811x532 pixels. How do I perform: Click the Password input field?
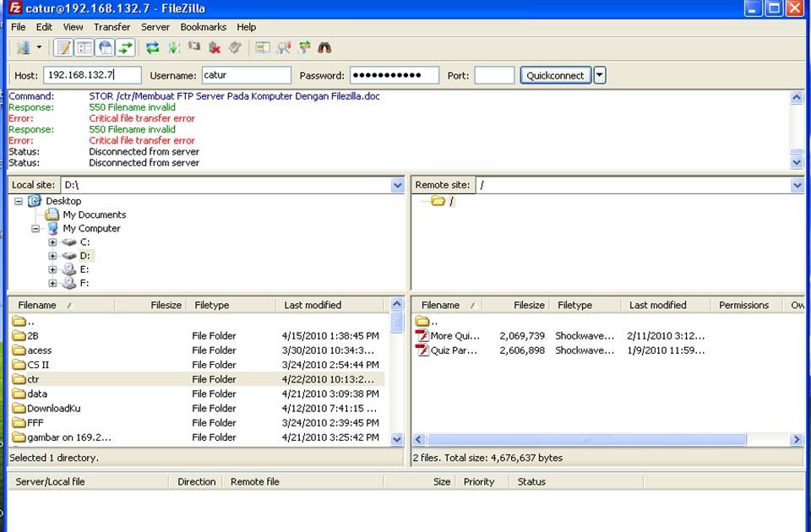point(395,75)
